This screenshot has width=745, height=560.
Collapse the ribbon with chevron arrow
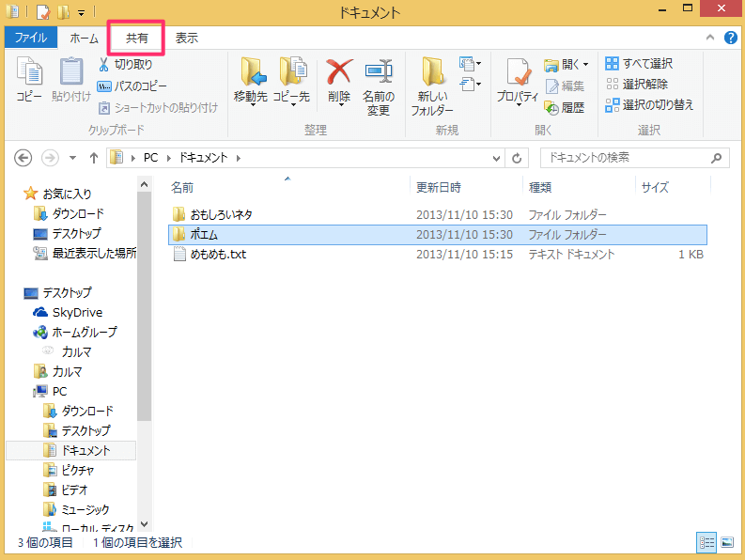[x=710, y=38]
